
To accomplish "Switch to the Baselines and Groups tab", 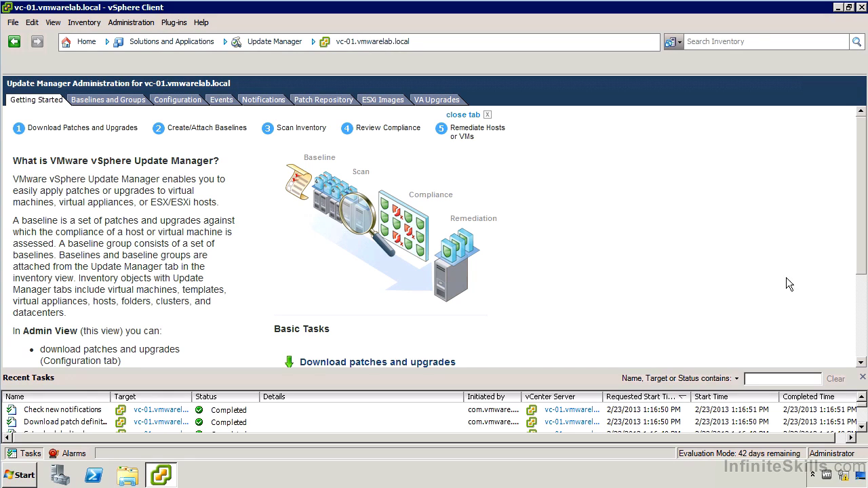I will point(108,100).
